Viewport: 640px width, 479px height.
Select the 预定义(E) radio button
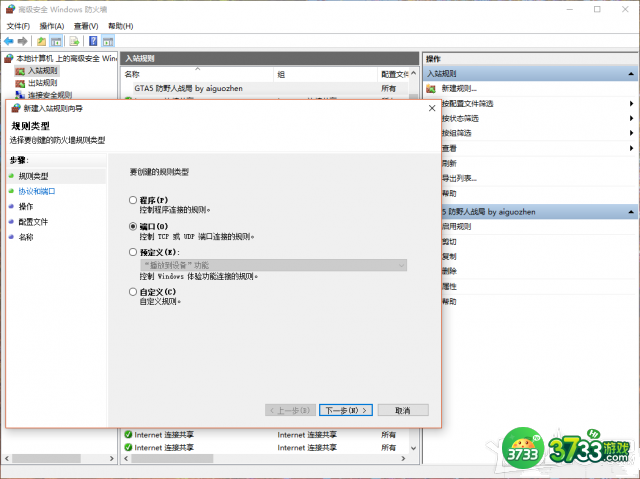[x=133, y=252]
